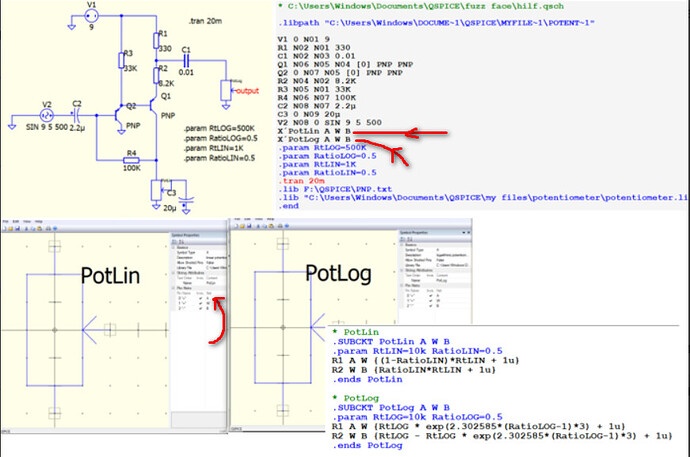Open Edit menu in PotLin window

[15, 221]
